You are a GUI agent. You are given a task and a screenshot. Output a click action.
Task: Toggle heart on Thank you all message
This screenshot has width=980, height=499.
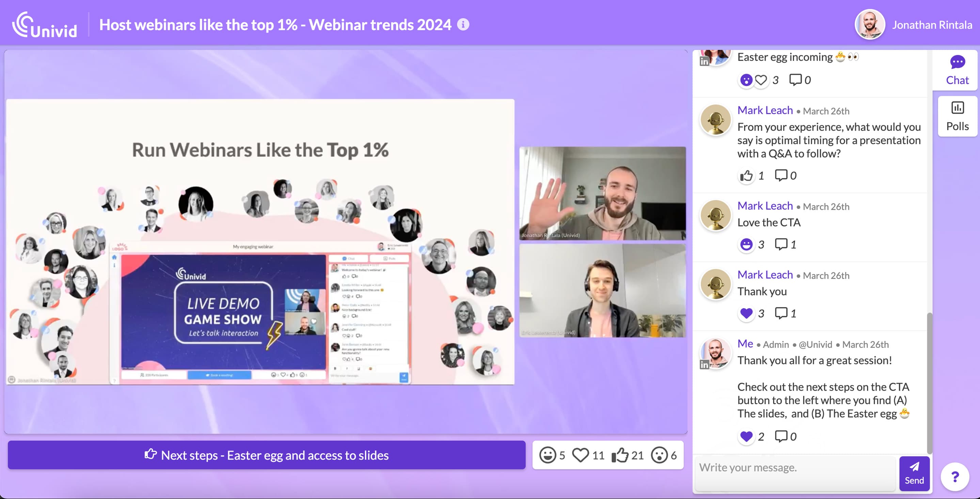point(746,436)
